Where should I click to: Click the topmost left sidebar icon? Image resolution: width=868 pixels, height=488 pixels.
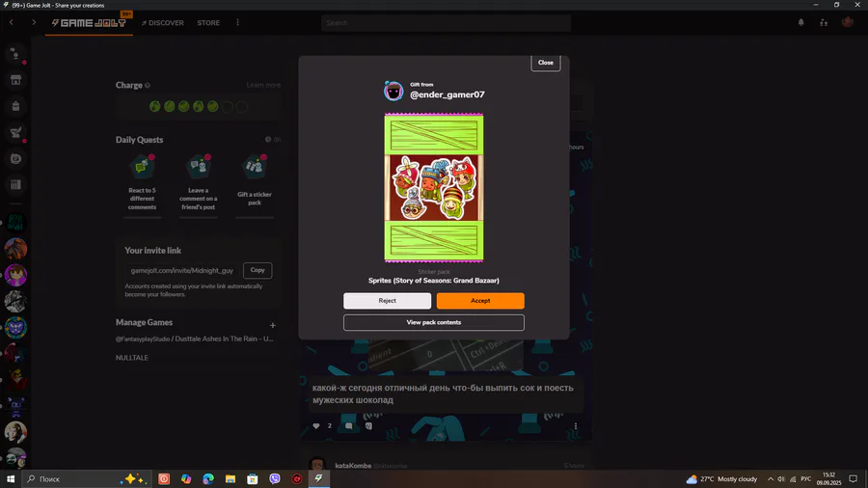point(15,54)
